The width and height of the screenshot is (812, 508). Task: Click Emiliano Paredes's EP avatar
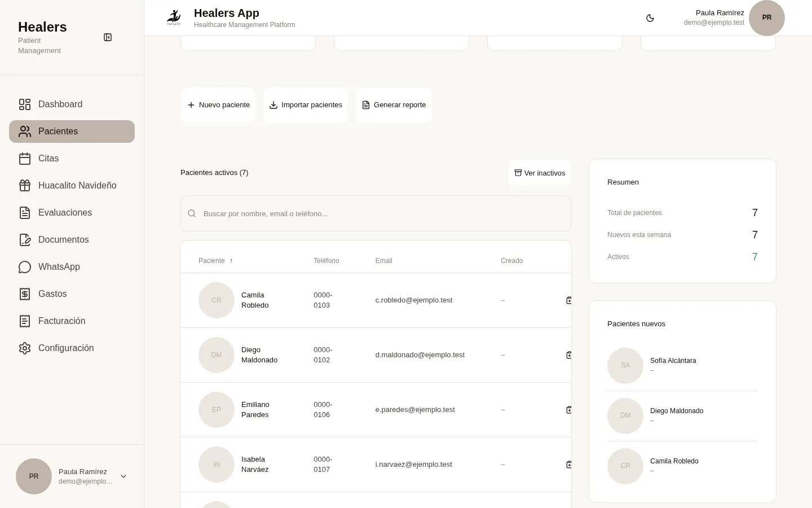(x=217, y=410)
